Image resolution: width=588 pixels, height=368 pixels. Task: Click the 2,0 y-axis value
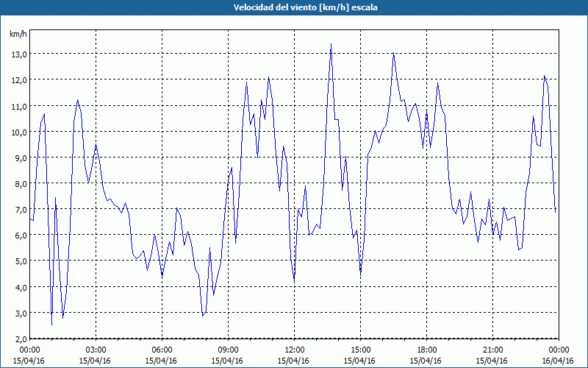21,339
